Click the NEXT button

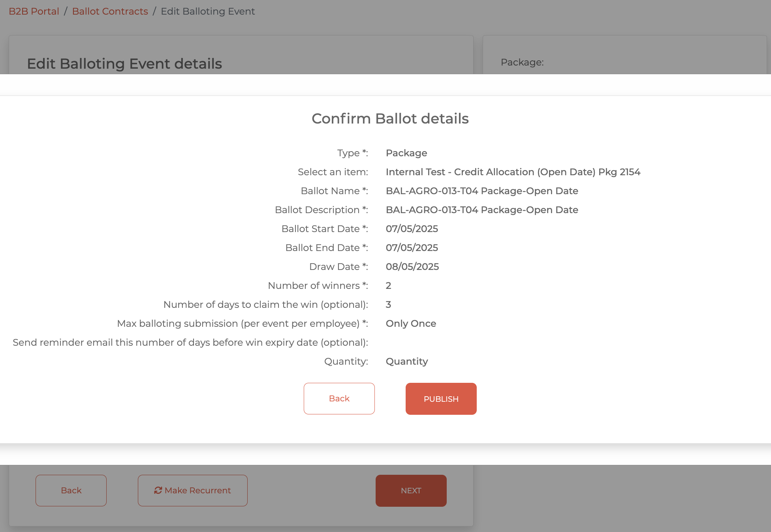[411, 491]
